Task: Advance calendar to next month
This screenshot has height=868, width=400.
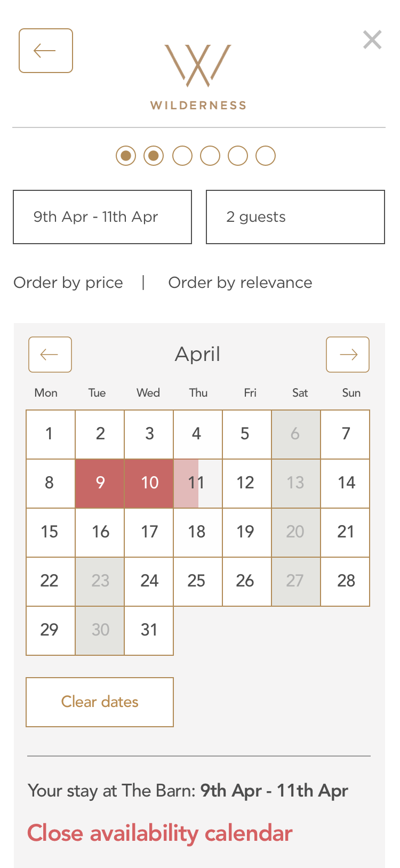Action: 348,355
